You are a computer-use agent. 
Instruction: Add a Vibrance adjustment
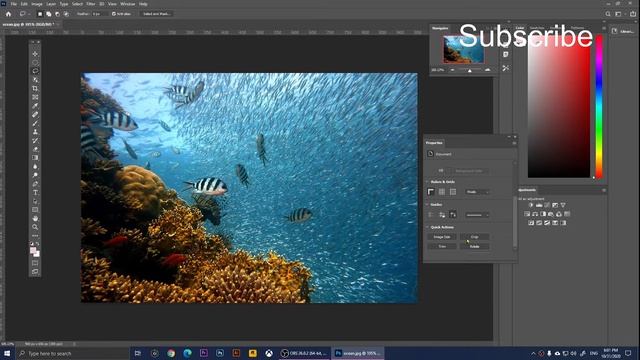coord(563,205)
